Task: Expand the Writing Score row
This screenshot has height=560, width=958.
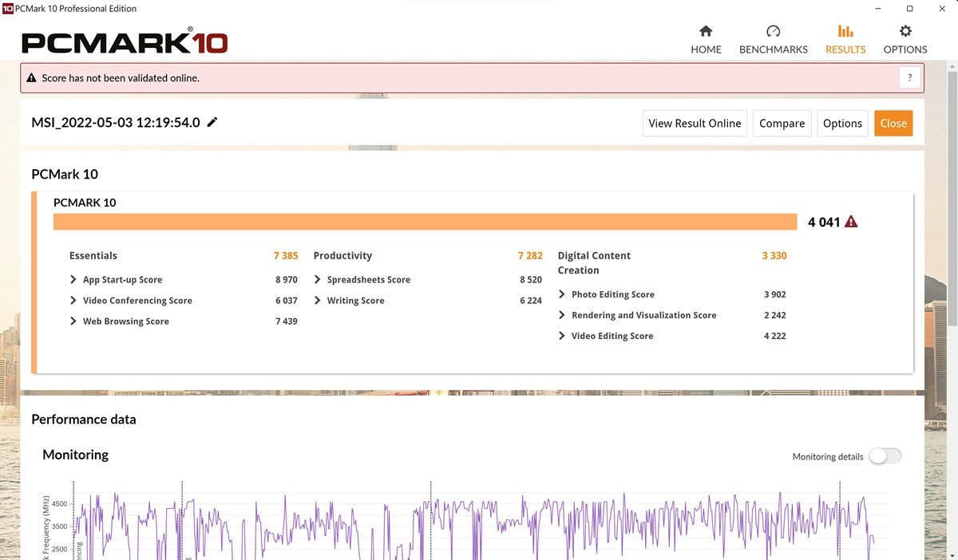Action: [318, 301]
